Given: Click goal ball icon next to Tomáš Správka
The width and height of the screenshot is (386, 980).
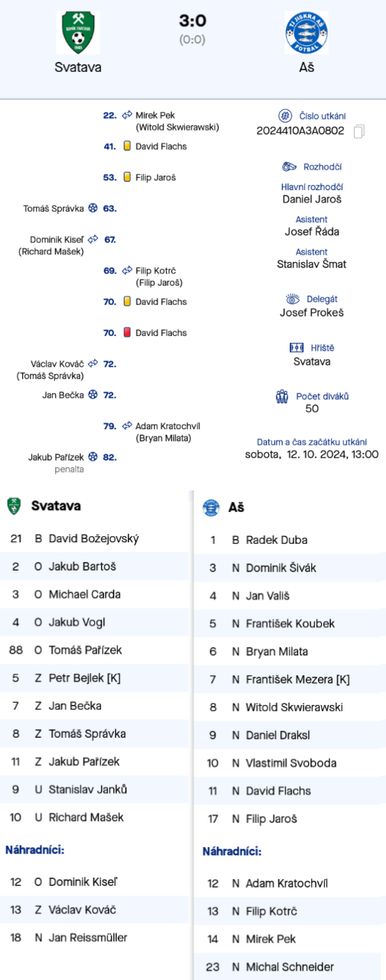Looking at the screenshot, I should pyautogui.click(x=93, y=208).
